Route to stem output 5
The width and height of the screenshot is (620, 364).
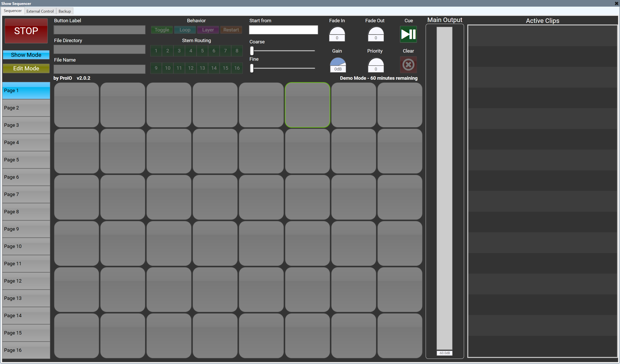tap(202, 51)
